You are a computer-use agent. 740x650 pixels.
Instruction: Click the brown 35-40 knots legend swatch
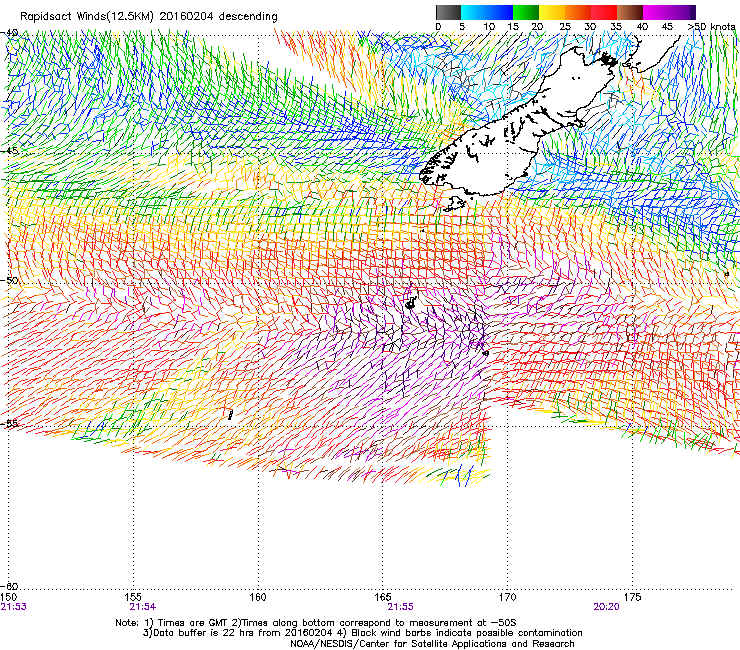tap(630, 12)
